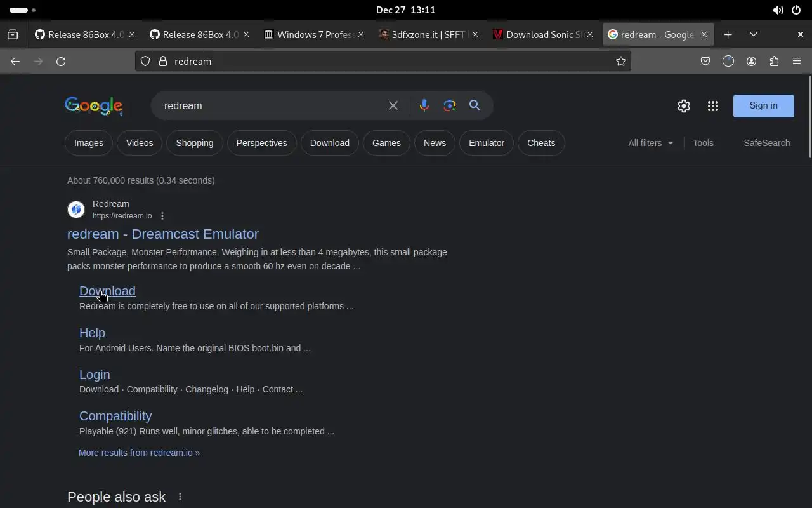
Task: Click More results from redream.io
Action: 139,453
